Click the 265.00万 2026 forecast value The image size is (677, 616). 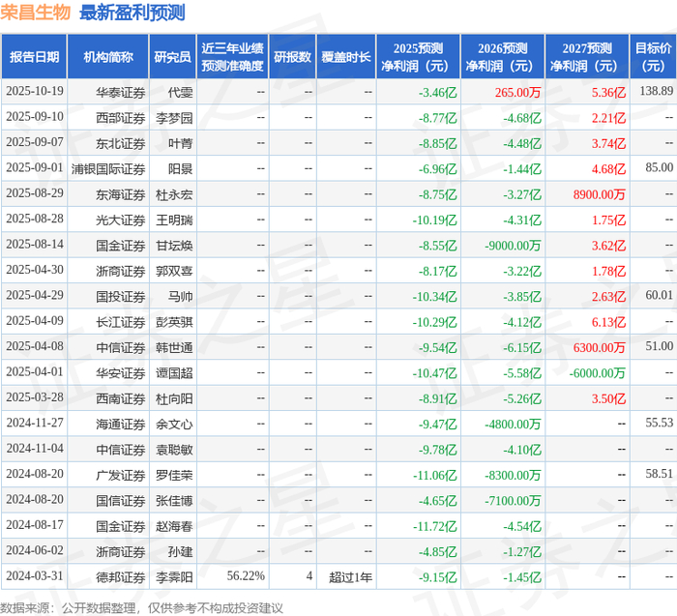pyautogui.click(x=517, y=93)
